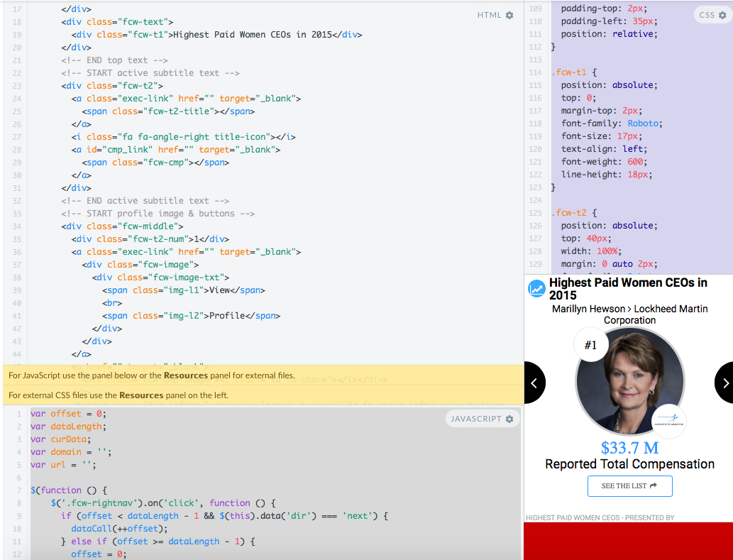Place cursor on HTML line 19 fcw-t1 text
Viewport: 733px width, 560px height.
(x=253, y=35)
